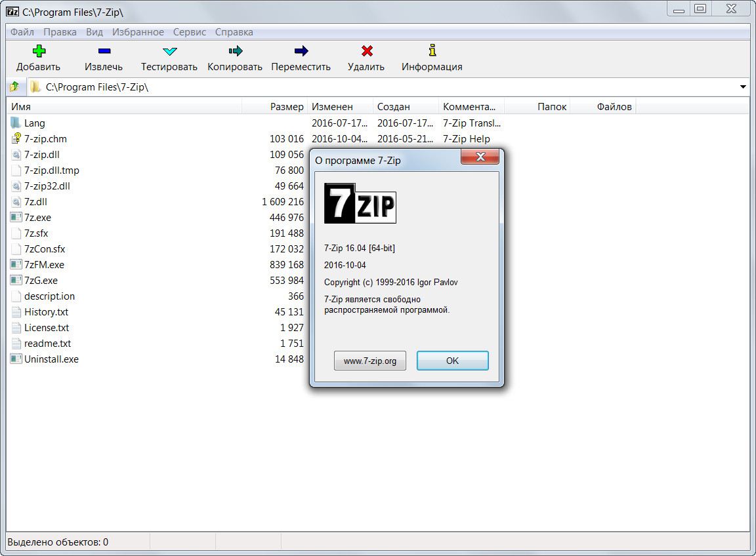Select the 7-zip.dll file icon
The width and height of the screenshot is (756, 556).
click(16, 155)
